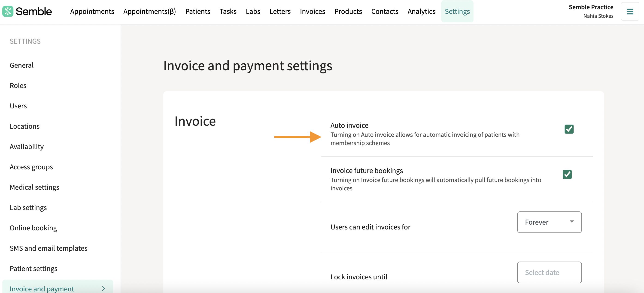This screenshot has height=293, width=644.
Task: Select Medical settings in sidebar
Action: coord(34,187)
